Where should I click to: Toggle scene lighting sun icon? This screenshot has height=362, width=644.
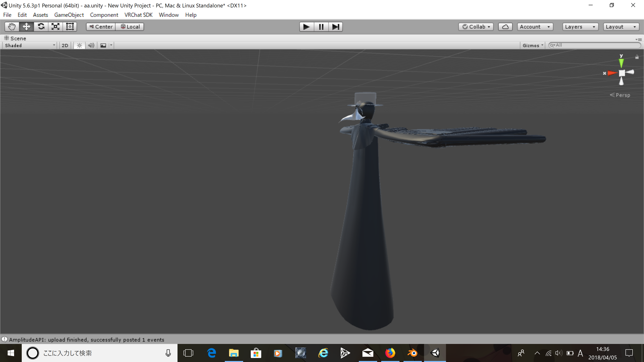[x=79, y=45]
